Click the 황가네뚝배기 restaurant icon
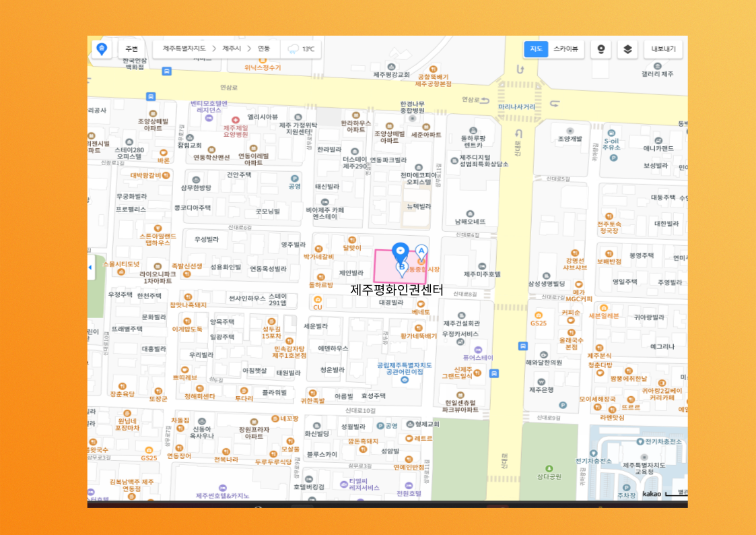 coord(419,328)
